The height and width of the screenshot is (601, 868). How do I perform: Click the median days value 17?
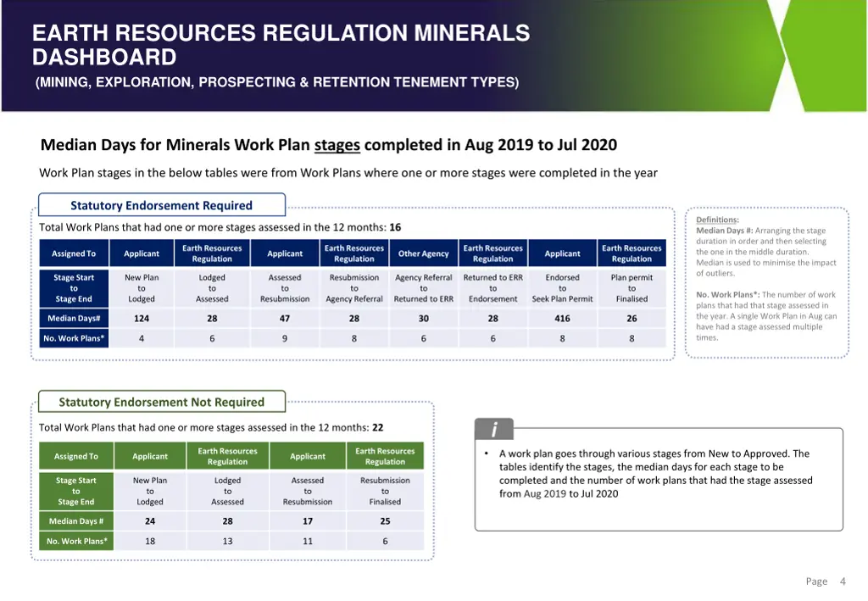tap(308, 521)
